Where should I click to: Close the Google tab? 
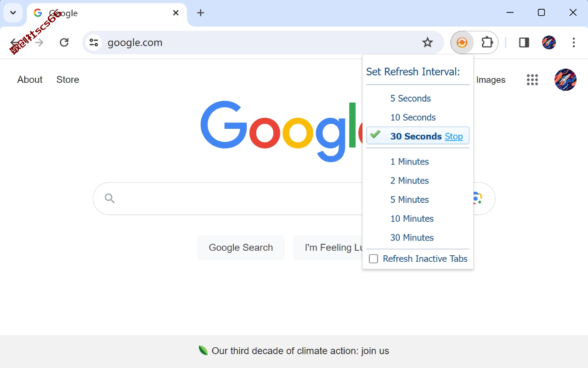tap(176, 13)
